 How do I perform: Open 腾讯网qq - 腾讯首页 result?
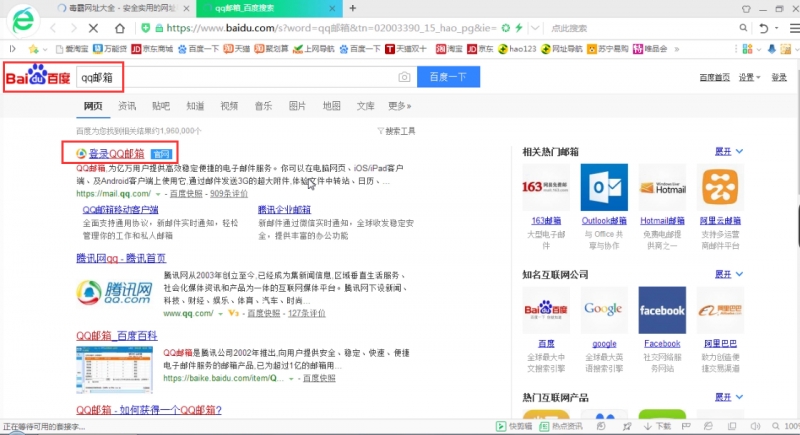121,258
